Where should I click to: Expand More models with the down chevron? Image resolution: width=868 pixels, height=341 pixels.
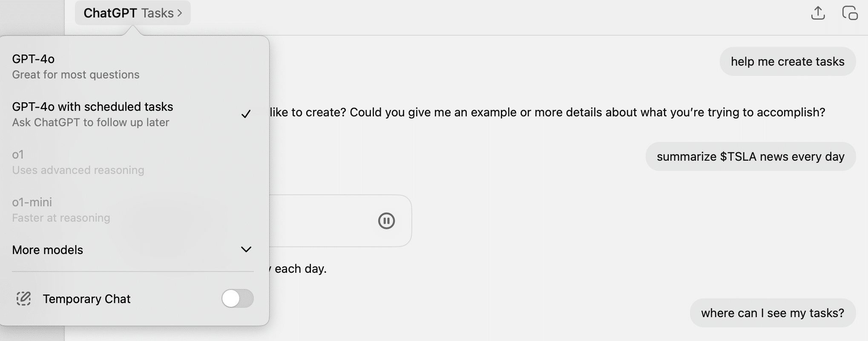point(246,249)
